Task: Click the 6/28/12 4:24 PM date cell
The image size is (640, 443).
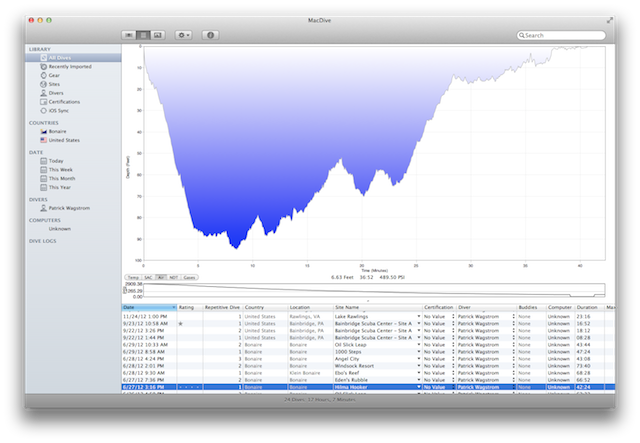Action: 143,359
